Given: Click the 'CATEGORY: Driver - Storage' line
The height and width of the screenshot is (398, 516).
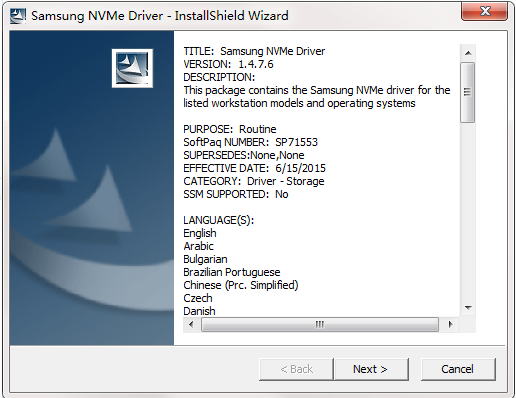Looking at the screenshot, I should [x=254, y=181].
